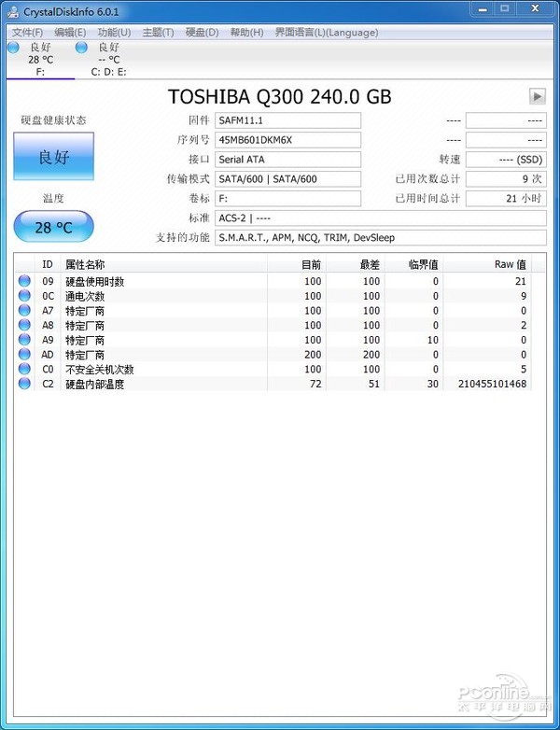
Task: Click the current value 72 in row C2
Action: [315, 384]
